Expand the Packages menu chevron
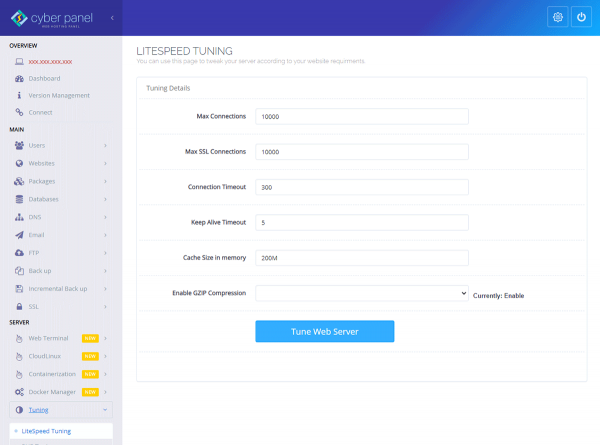The height and width of the screenshot is (445, 600). pos(105,181)
